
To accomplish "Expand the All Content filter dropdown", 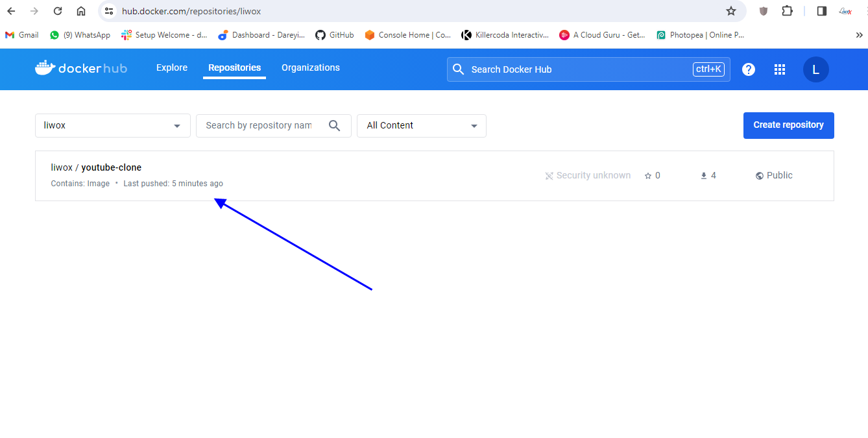I will coord(422,126).
